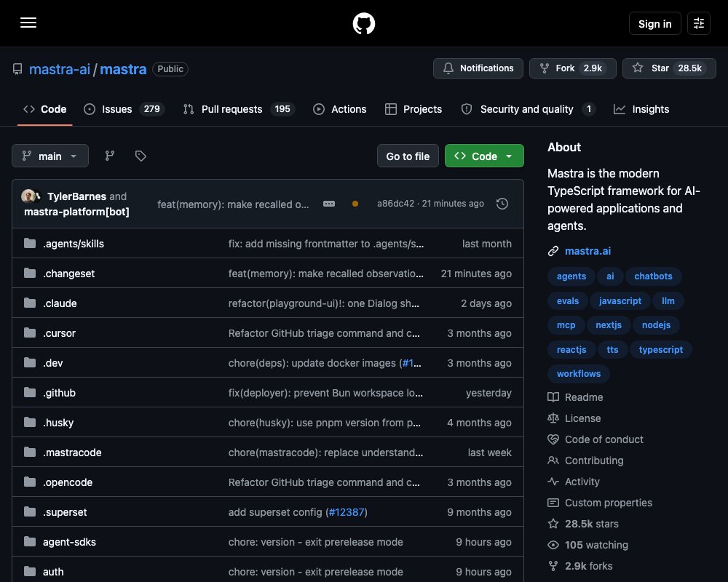Select the evals topic tag

click(567, 300)
